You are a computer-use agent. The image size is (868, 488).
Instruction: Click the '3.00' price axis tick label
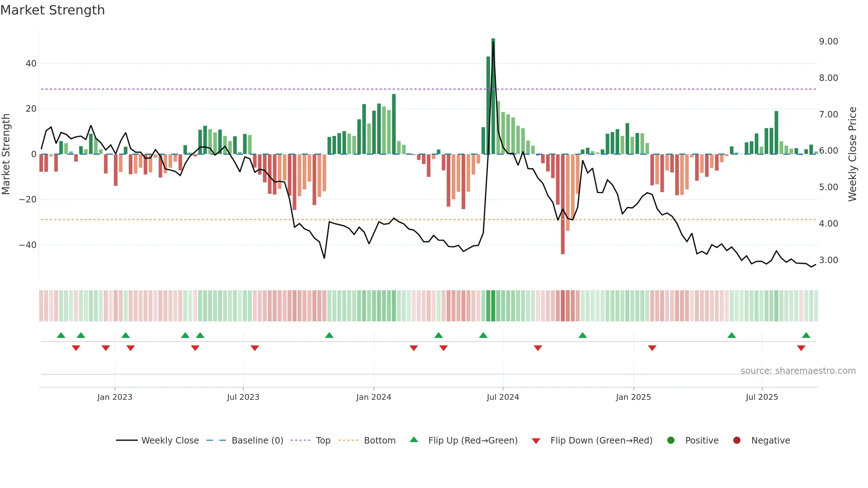point(829,260)
